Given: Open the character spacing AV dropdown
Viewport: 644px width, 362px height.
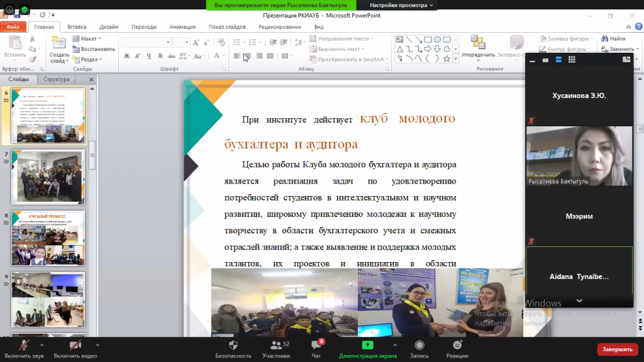Looking at the screenshot, I should click(x=184, y=56).
